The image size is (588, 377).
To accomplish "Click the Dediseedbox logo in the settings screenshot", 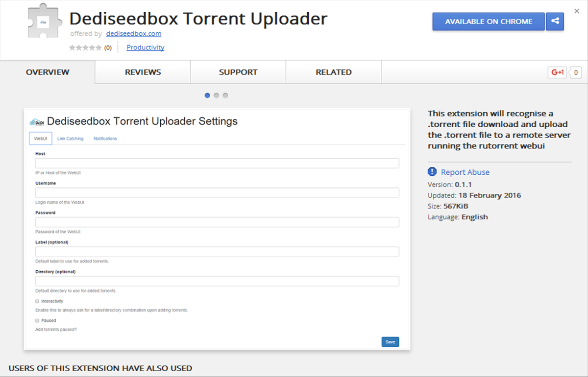I will [x=37, y=122].
